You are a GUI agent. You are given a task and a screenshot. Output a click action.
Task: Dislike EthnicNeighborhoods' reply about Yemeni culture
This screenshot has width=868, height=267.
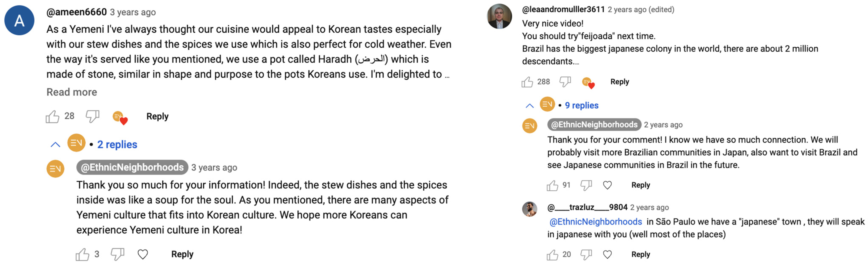tap(117, 254)
